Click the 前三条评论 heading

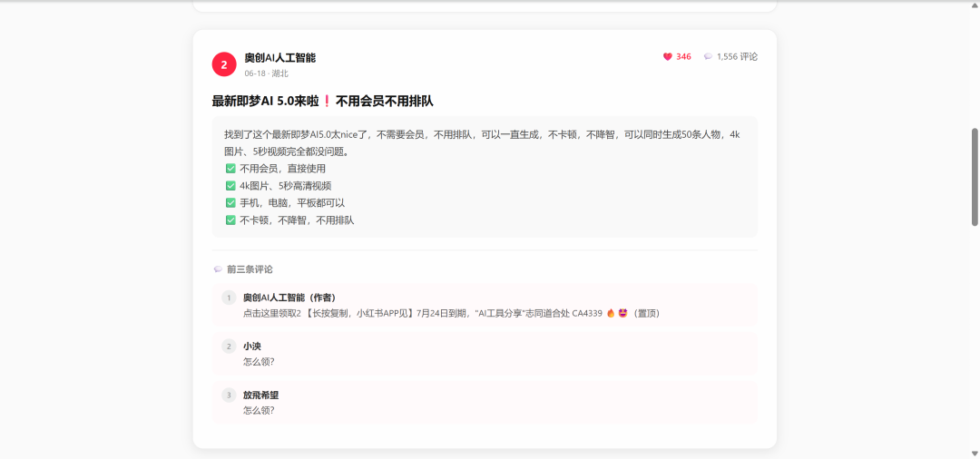(250, 269)
